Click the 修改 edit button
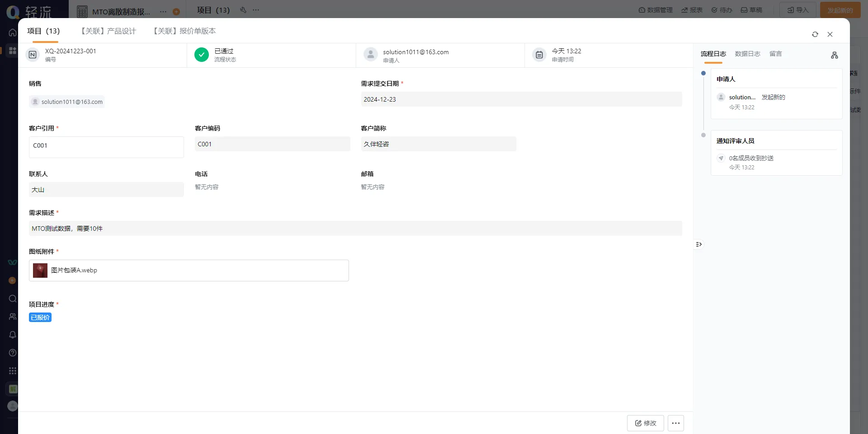Image resolution: width=868 pixels, height=434 pixels. [645, 423]
